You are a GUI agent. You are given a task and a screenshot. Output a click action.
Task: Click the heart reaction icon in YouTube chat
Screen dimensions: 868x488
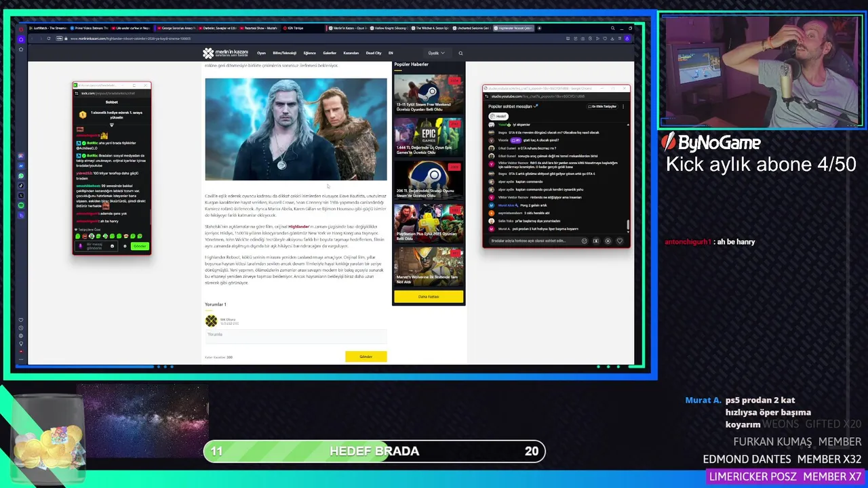click(619, 241)
